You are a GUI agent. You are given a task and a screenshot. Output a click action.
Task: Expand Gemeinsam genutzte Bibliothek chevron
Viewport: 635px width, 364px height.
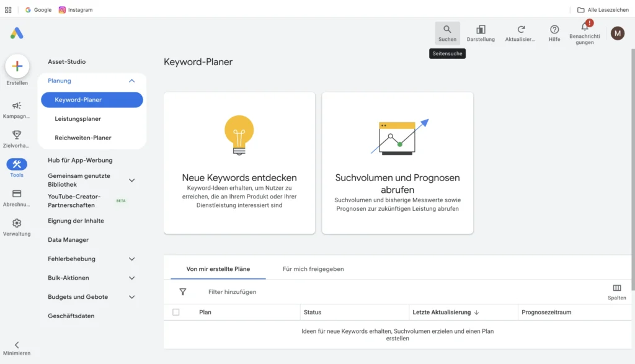(131, 180)
